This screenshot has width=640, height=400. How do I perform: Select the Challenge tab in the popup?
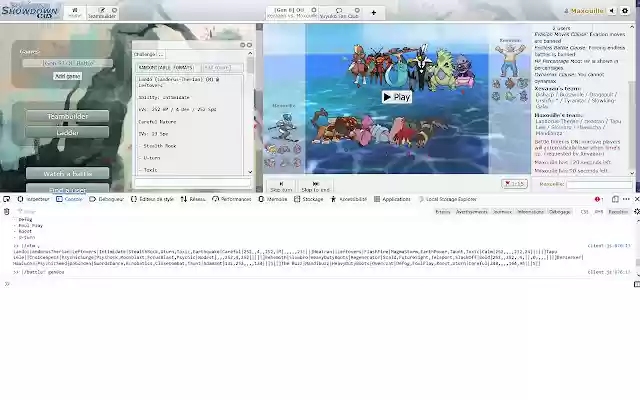[x=149, y=54]
